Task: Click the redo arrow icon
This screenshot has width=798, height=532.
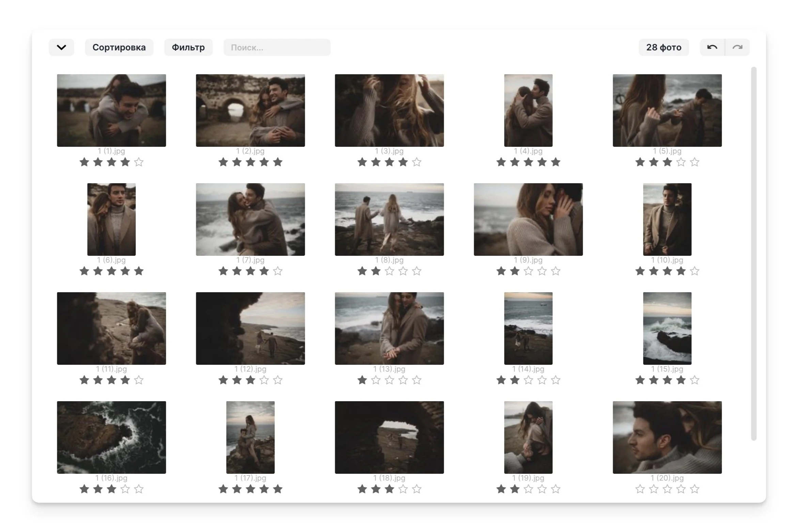Action: [x=737, y=47]
